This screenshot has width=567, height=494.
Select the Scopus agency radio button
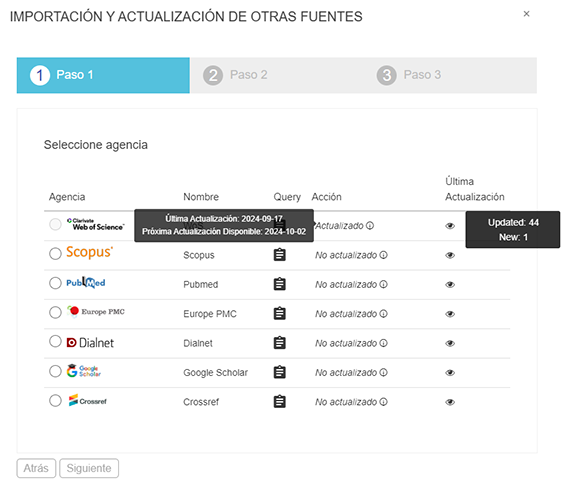point(55,254)
